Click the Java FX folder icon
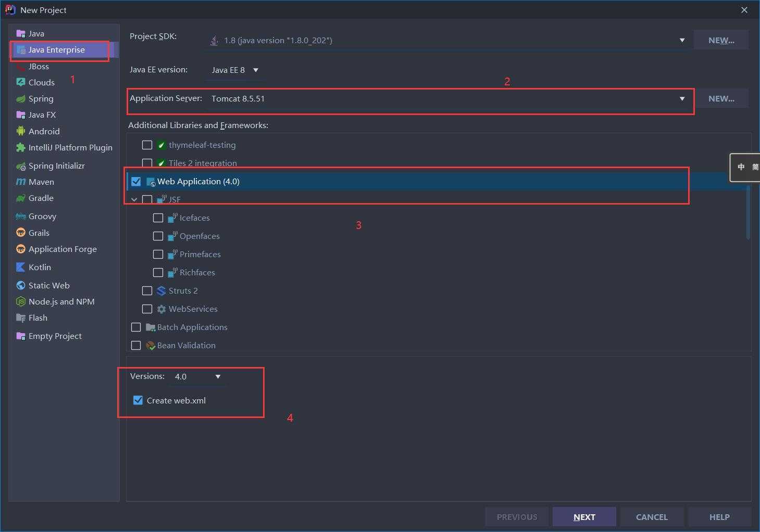 (x=21, y=115)
